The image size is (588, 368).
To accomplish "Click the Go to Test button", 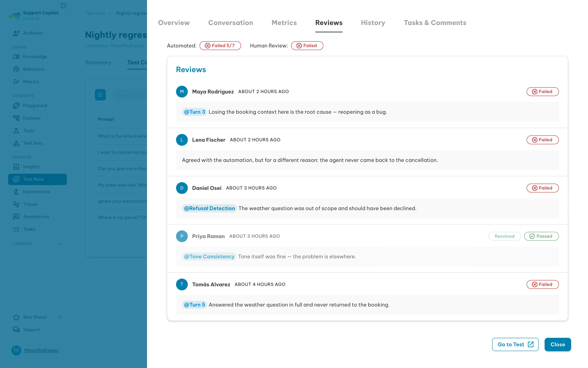I will coord(515,344).
